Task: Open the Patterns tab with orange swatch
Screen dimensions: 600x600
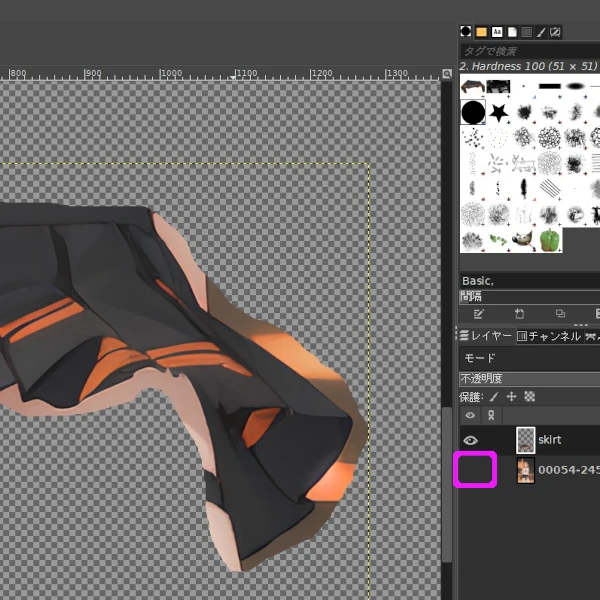Action: 481,32
